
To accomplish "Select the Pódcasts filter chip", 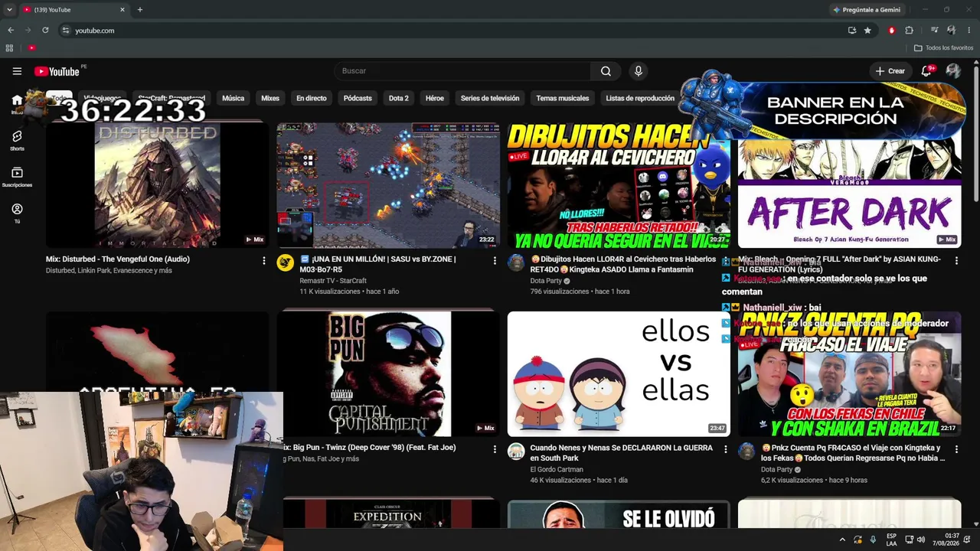I will coord(358,98).
